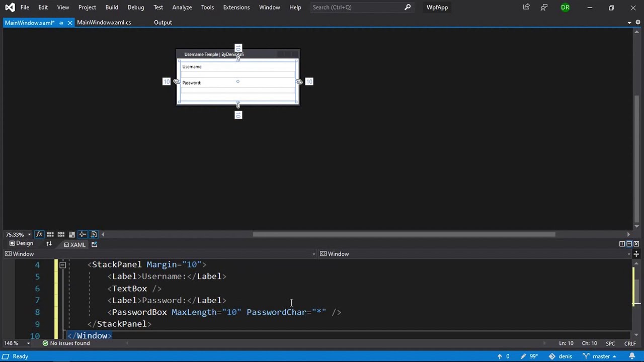Toggle the artboard background
644x362 pixels.
(72, 234)
